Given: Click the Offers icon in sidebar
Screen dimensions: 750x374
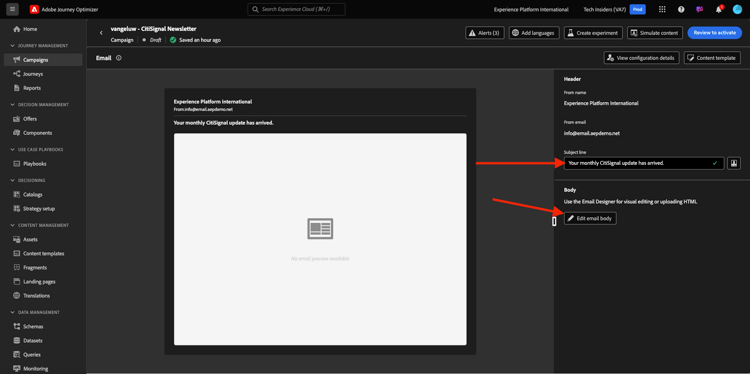Looking at the screenshot, I should [17, 119].
